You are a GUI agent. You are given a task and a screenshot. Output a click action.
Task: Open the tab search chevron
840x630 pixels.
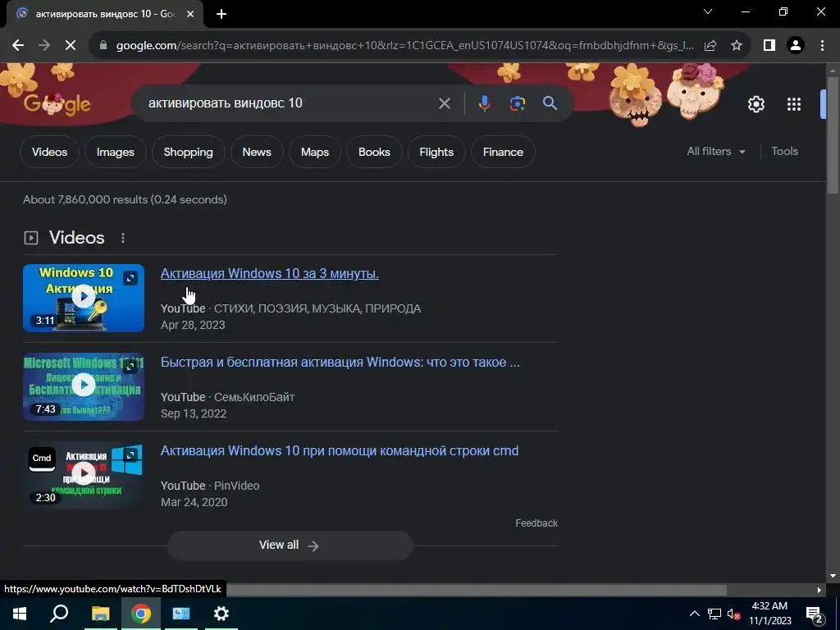pyautogui.click(x=708, y=11)
